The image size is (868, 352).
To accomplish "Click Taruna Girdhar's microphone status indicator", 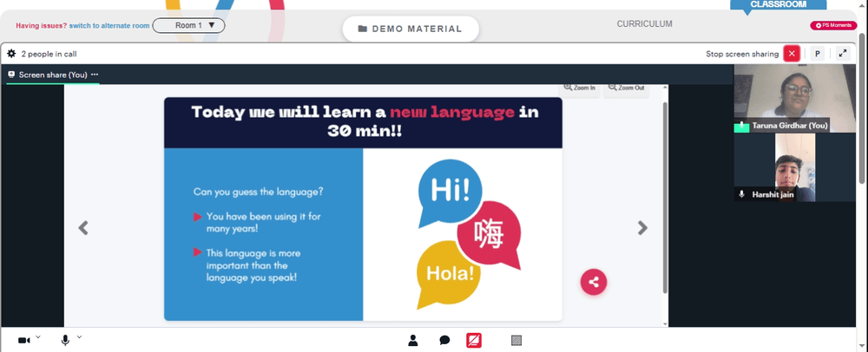I will tap(742, 126).
